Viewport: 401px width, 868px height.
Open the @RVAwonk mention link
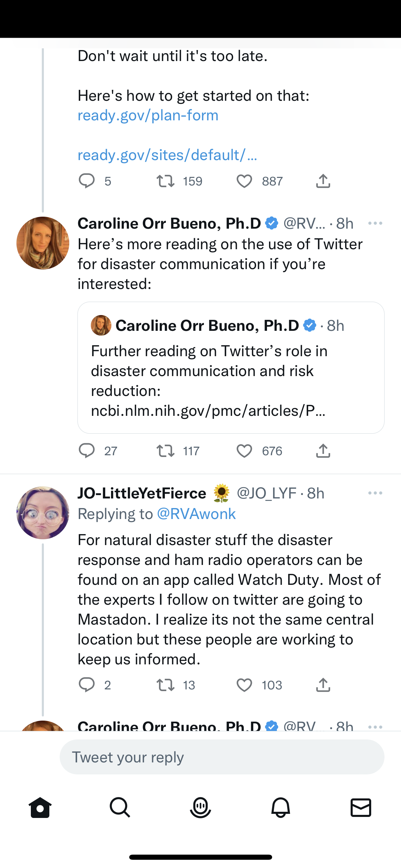coord(196,514)
